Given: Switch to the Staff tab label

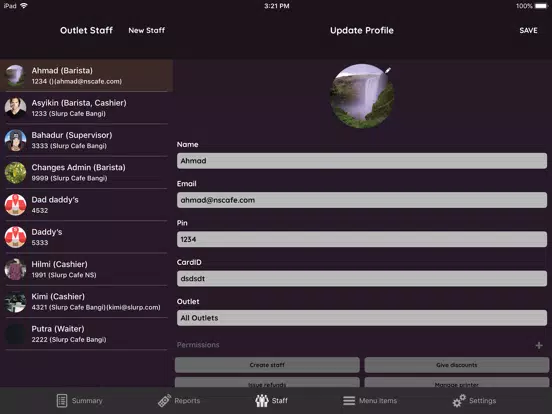Looking at the screenshot, I should tap(280, 401).
